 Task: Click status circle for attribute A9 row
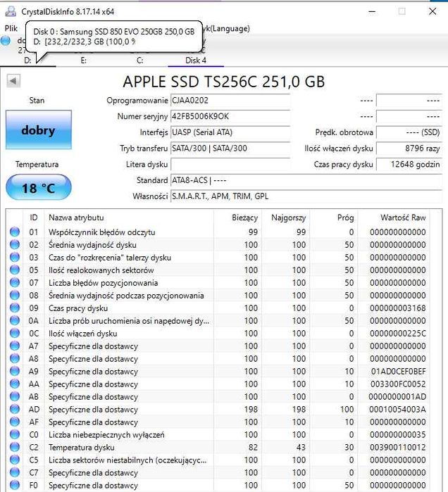15,371
